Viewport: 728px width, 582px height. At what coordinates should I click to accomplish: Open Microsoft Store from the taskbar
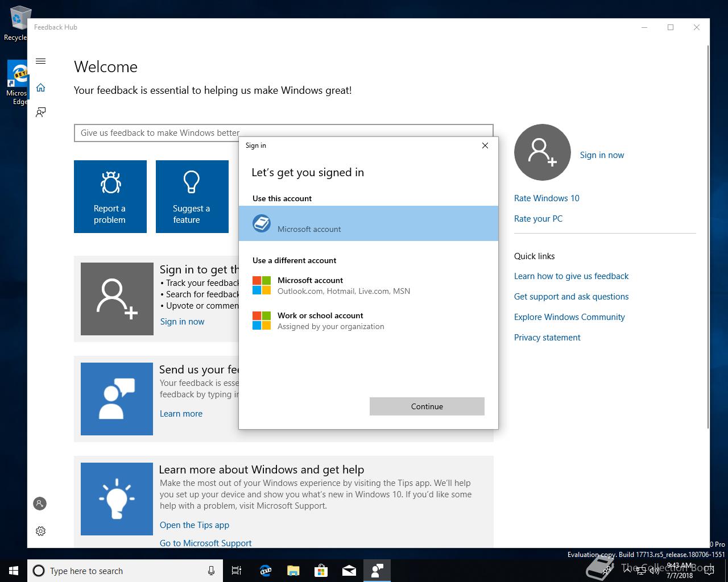click(321, 571)
